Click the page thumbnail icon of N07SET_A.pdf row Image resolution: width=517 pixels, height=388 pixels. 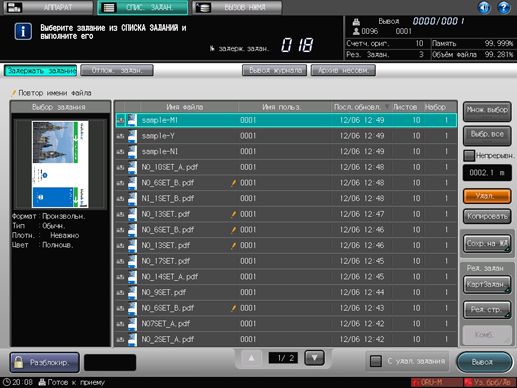tap(132, 324)
